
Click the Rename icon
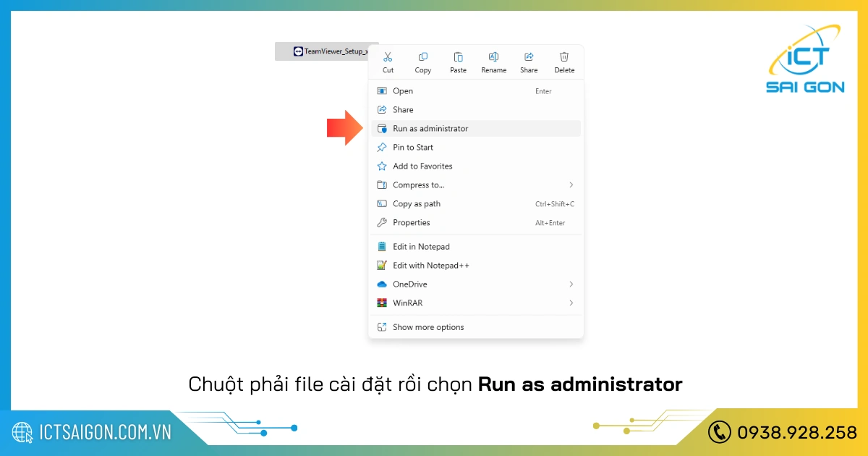click(x=493, y=57)
